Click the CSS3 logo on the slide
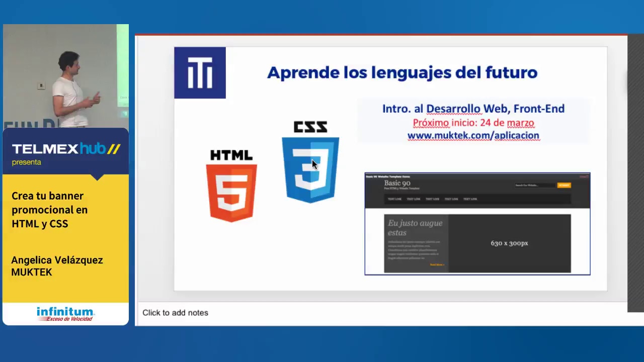 pyautogui.click(x=310, y=162)
